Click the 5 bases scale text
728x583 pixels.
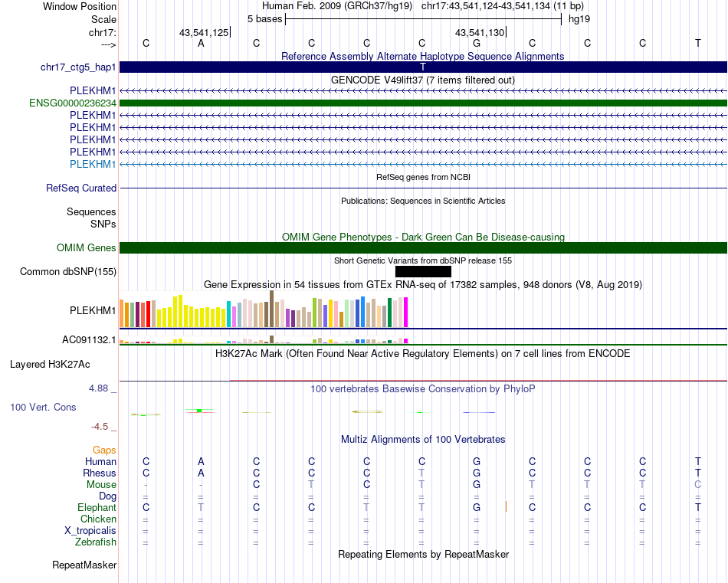[x=264, y=19]
